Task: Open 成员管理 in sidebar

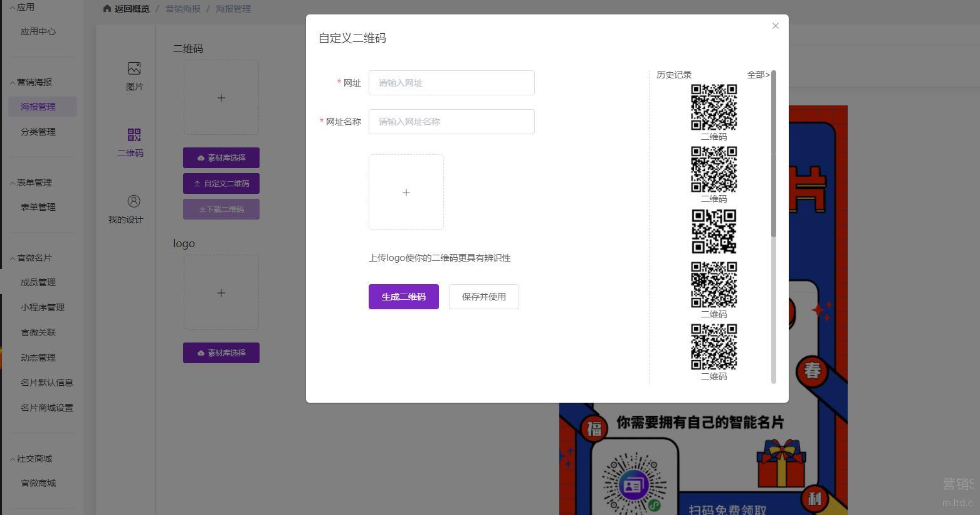Action: [x=38, y=282]
